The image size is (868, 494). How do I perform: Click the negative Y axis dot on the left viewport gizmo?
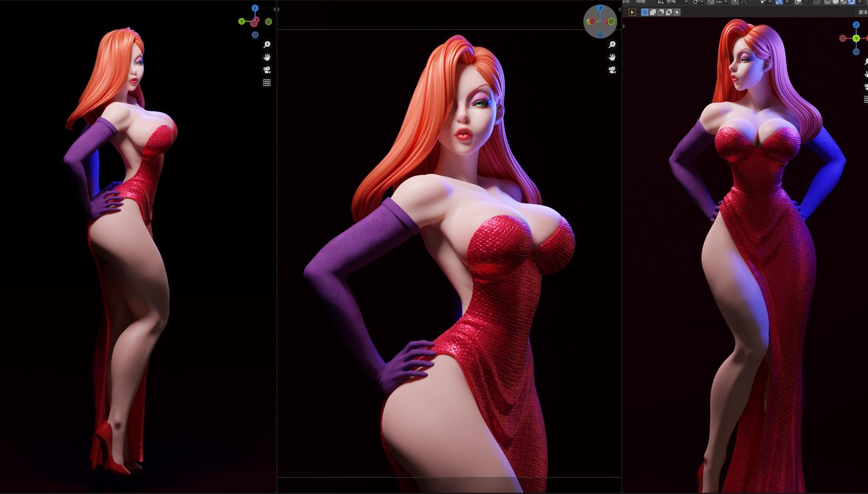[269, 22]
